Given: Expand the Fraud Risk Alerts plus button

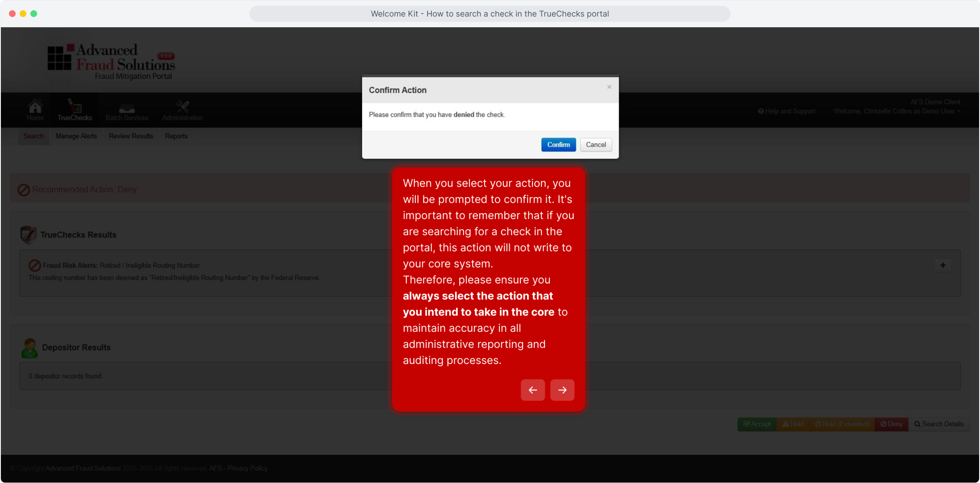Looking at the screenshot, I should click(942, 265).
